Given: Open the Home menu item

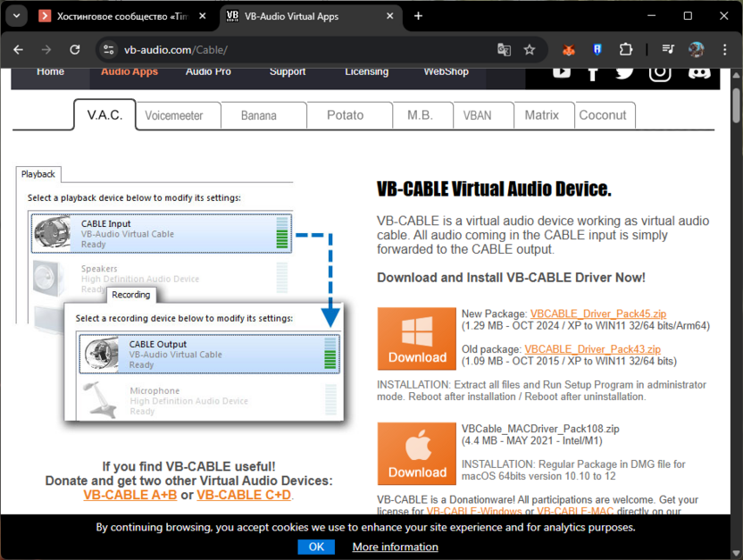Looking at the screenshot, I should [x=50, y=72].
